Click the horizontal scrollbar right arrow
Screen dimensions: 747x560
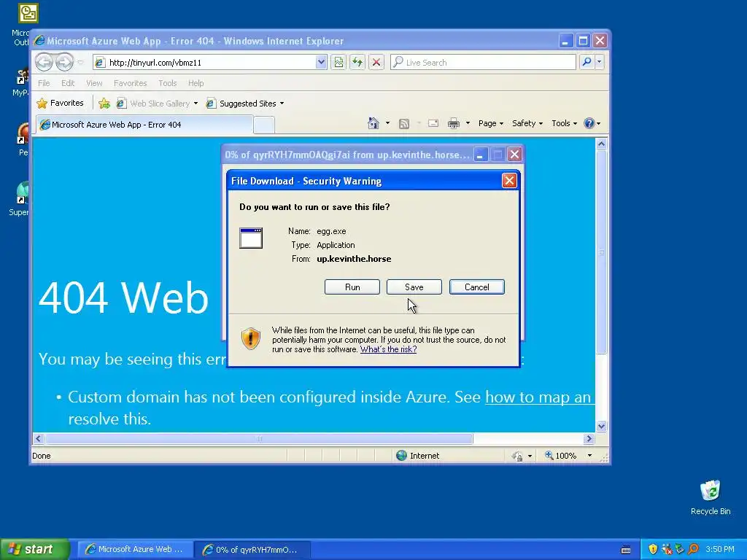(x=589, y=438)
